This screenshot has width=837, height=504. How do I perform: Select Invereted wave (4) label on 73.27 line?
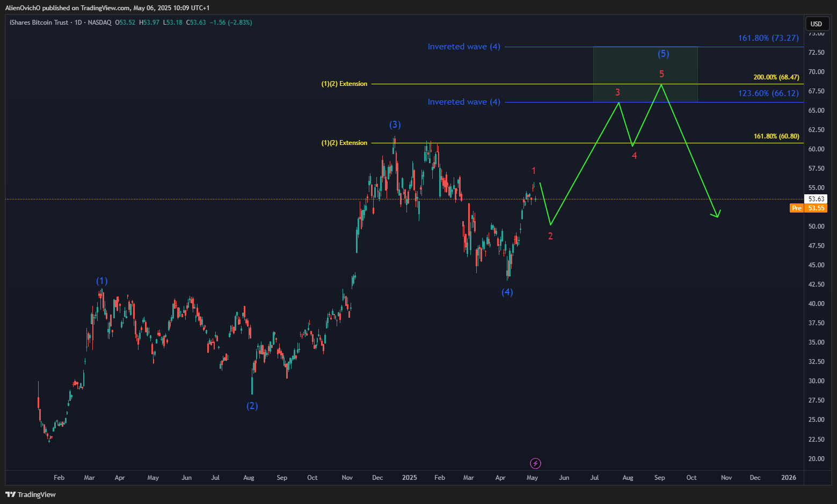(x=464, y=47)
